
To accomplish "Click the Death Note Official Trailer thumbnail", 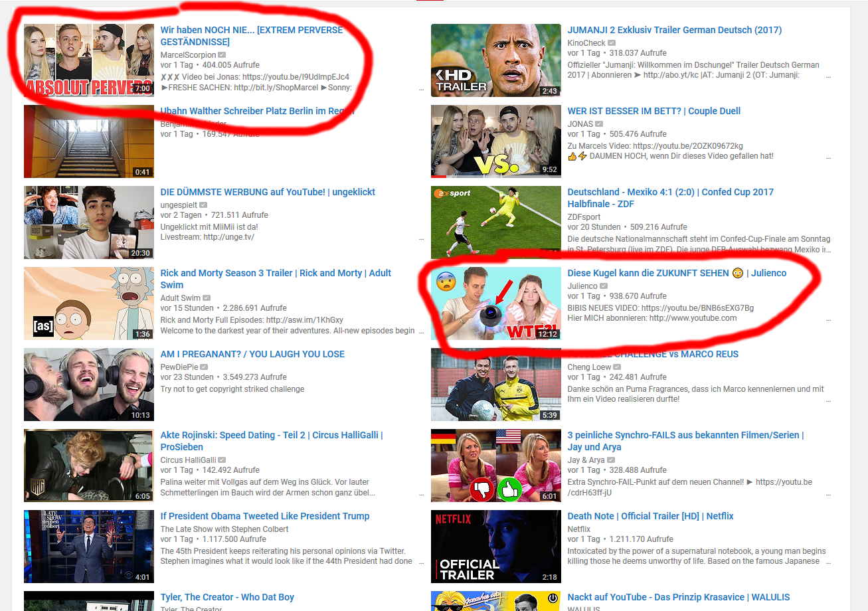I will 495,547.
